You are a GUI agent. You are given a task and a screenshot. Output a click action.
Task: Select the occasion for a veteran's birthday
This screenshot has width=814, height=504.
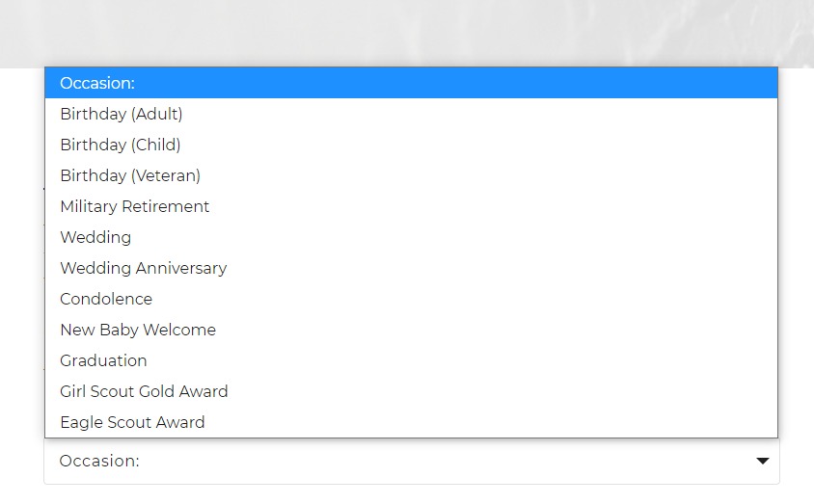pos(411,175)
